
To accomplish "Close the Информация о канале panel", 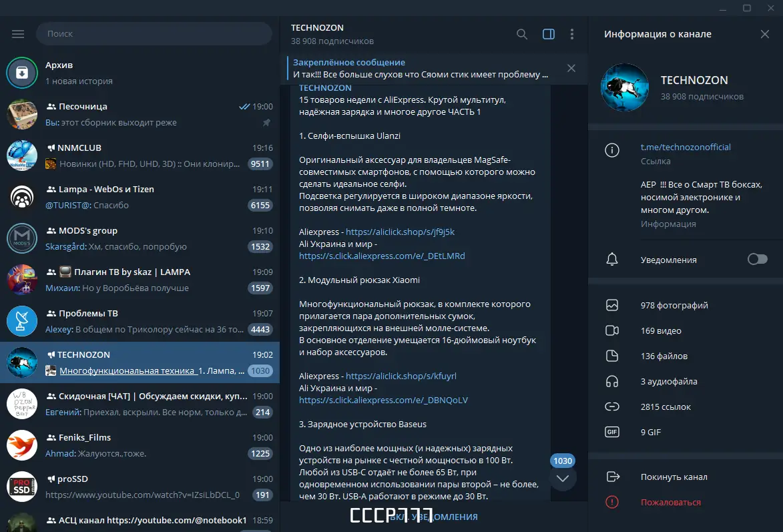I will tap(765, 34).
